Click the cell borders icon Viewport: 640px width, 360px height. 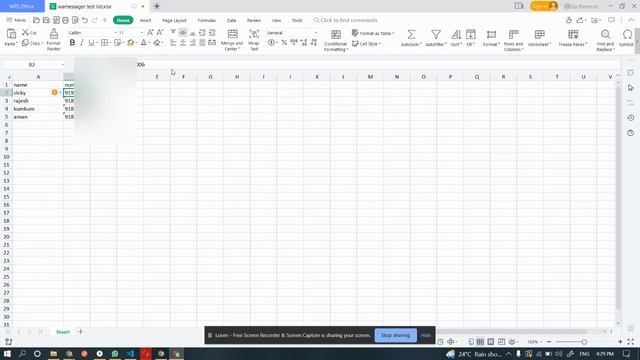coord(104,42)
